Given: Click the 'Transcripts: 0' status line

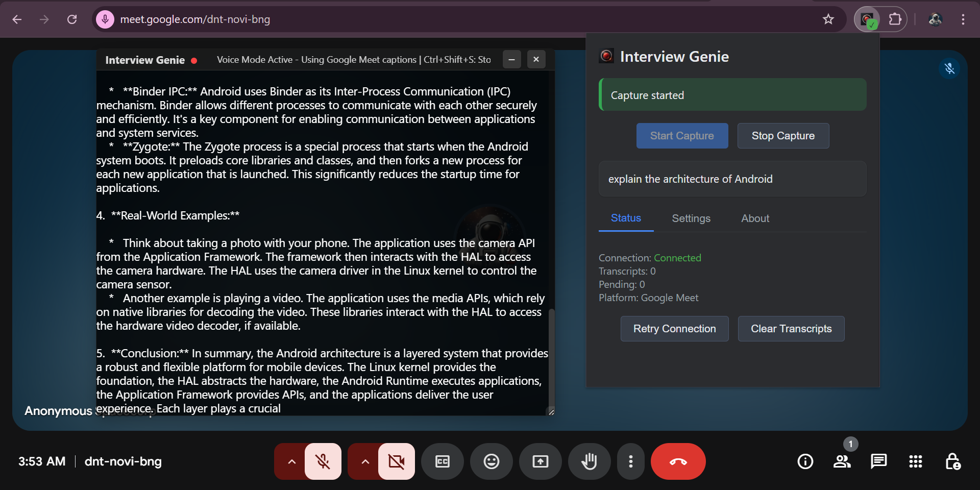Looking at the screenshot, I should pyautogui.click(x=627, y=271).
